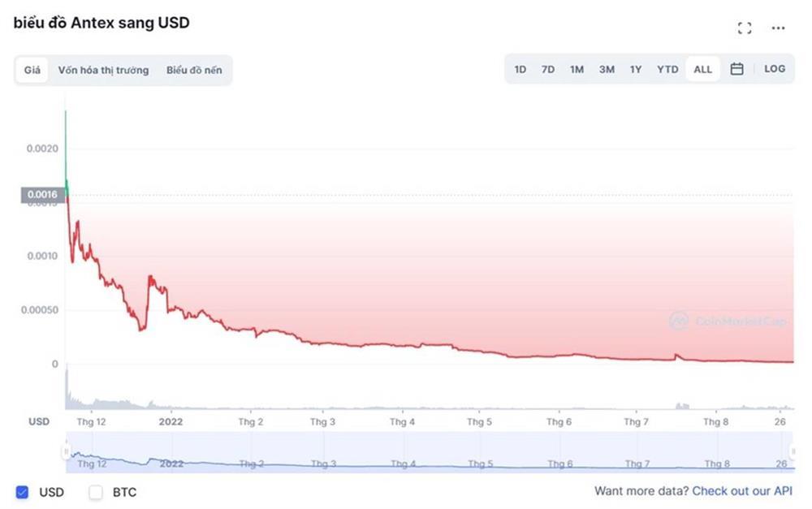Set chart range to 1Y

(x=636, y=69)
